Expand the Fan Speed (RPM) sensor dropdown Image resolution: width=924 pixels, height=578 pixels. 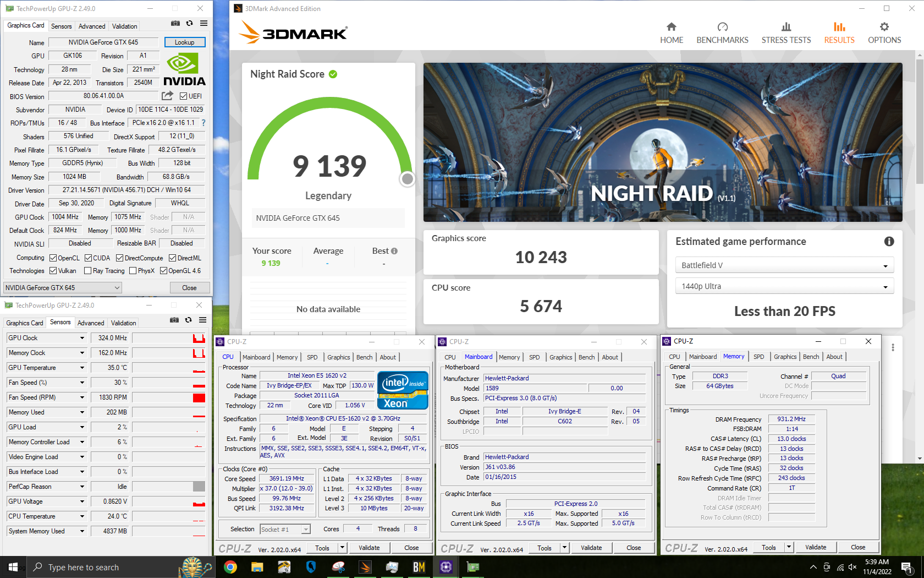tap(82, 397)
